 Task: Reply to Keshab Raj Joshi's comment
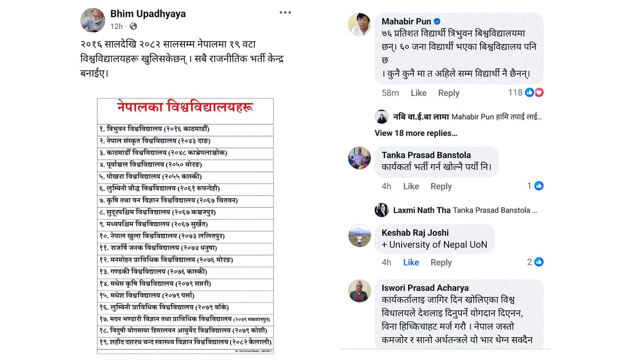pos(441,262)
